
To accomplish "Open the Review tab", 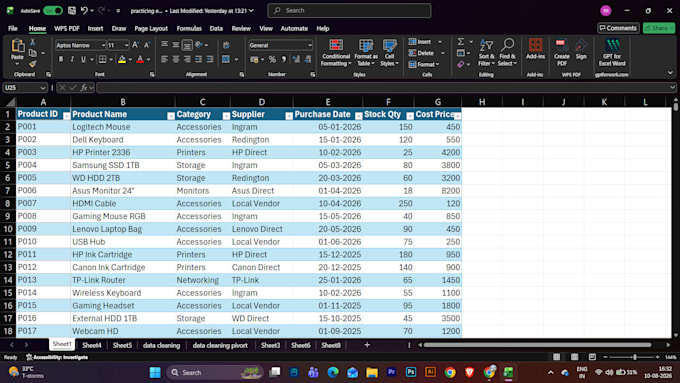I will [241, 28].
